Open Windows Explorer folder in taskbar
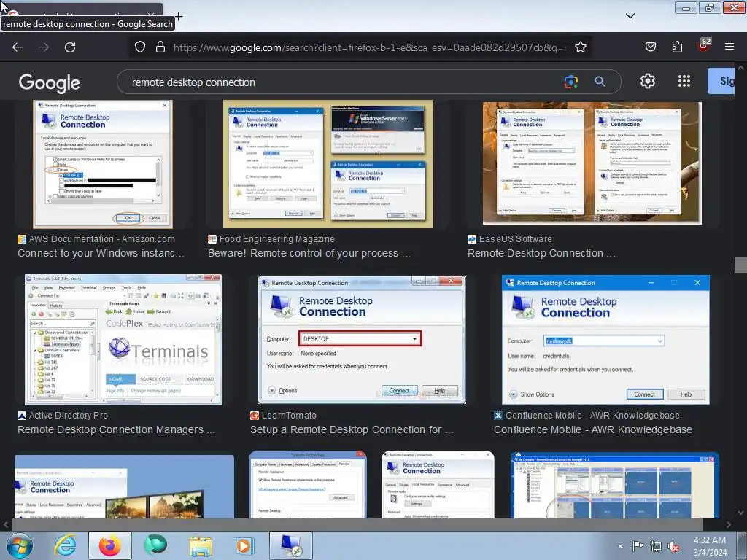The width and height of the screenshot is (747, 560). (201, 545)
